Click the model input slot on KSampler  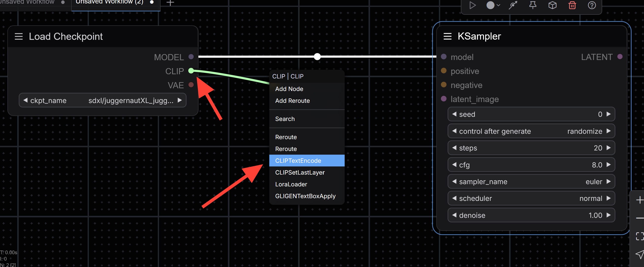point(444,57)
